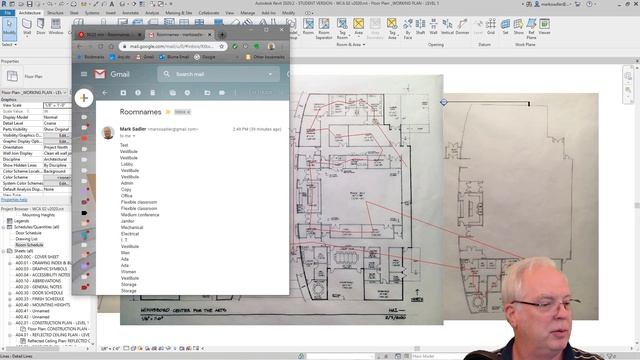Save project from Quick Access Toolbar
Image resolution: width=640 pixels, height=360 pixels.
(x=29, y=4)
